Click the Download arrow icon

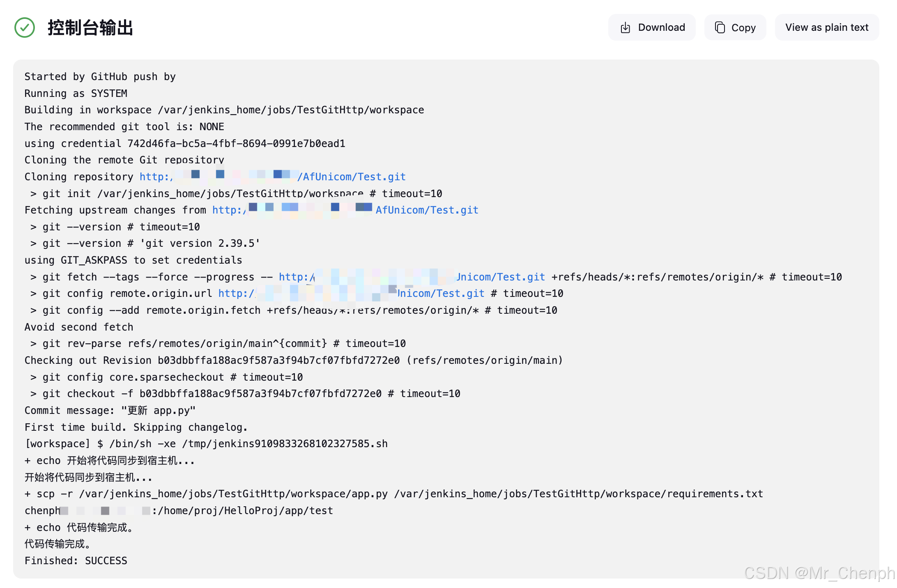(x=625, y=28)
